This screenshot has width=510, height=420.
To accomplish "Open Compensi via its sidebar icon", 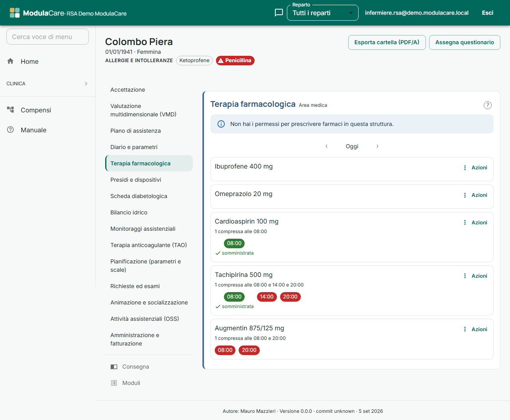I will click(10, 110).
